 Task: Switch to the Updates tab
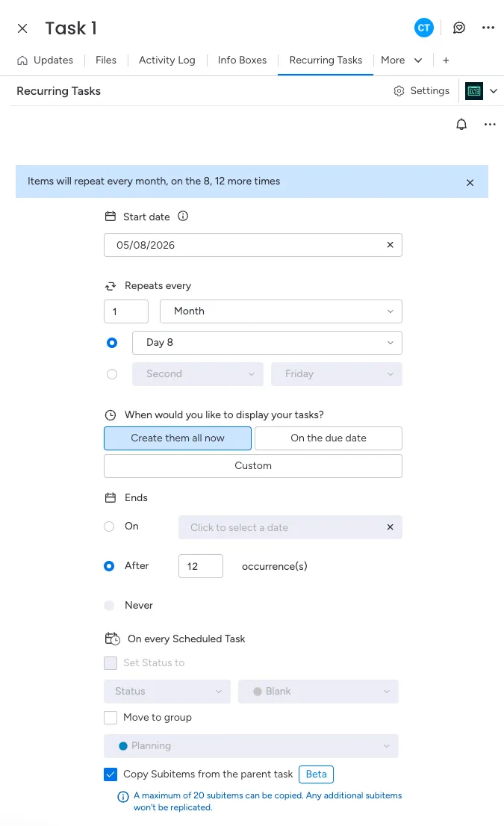pyautogui.click(x=53, y=60)
